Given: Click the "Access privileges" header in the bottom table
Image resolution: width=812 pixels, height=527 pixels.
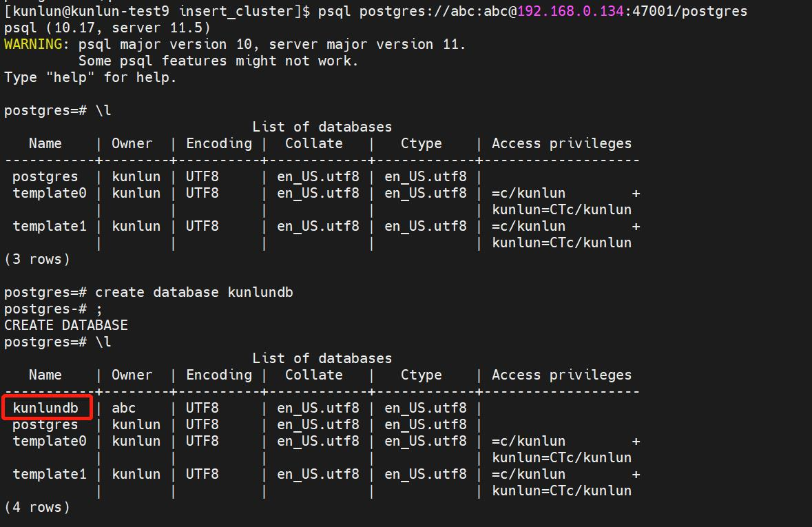Looking at the screenshot, I should click(x=561, y=375).
